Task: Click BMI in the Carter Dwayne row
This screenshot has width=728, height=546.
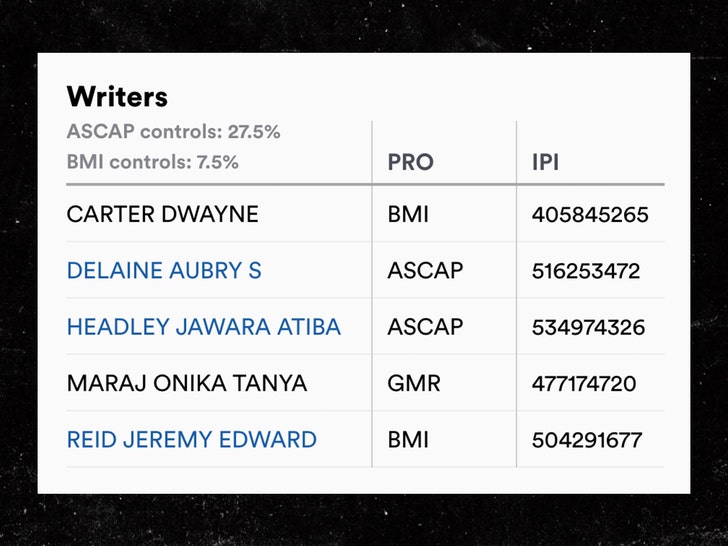Action: [408, 214]
